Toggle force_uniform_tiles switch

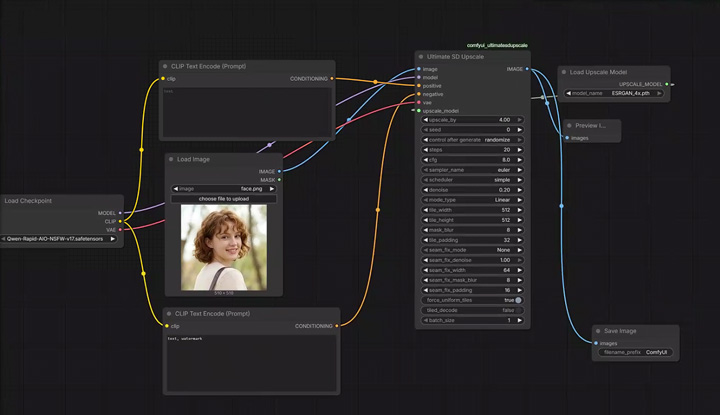[518, 300]
